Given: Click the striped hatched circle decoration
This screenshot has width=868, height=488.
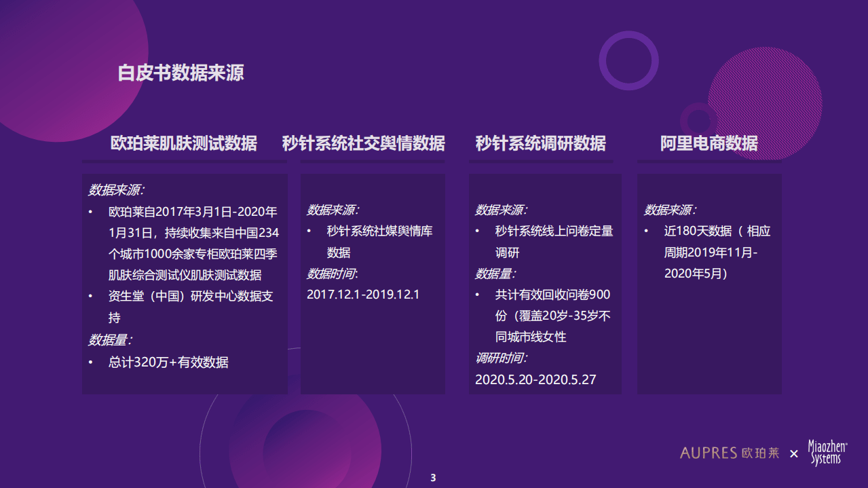Looking at the screenshot, I should tap(763, 105).
